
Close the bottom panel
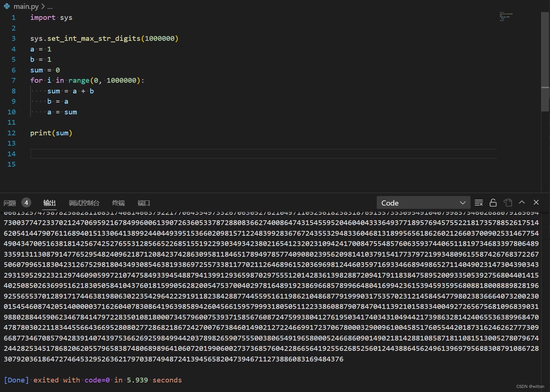click(536, 202)
